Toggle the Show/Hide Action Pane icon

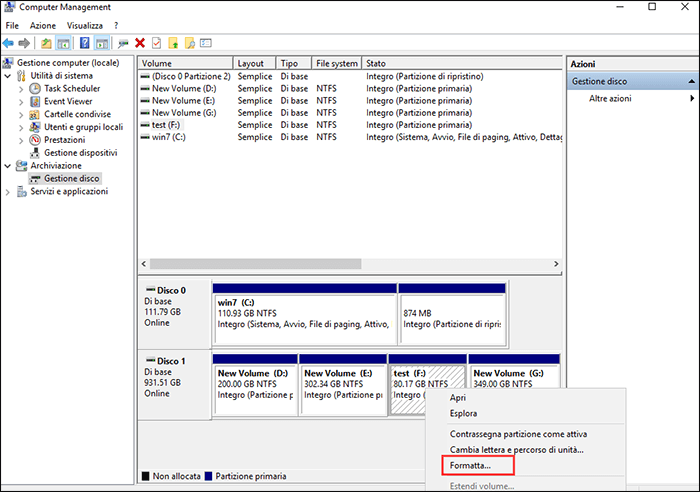coord(102,43)
